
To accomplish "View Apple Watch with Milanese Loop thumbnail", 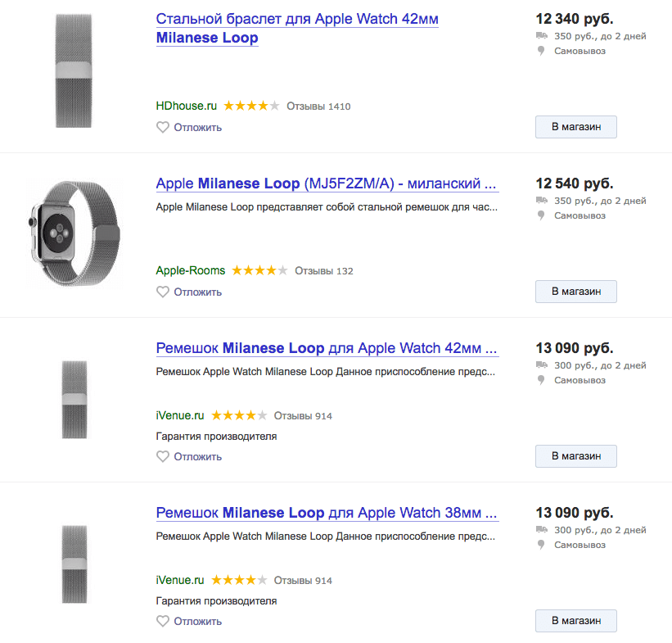I will coord(74,233).
